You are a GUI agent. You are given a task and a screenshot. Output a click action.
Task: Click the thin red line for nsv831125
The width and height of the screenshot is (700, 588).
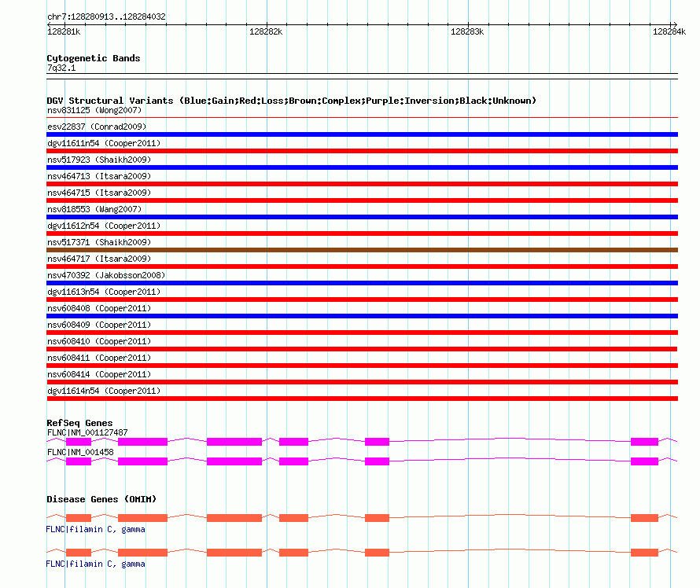tap(362, 118)
